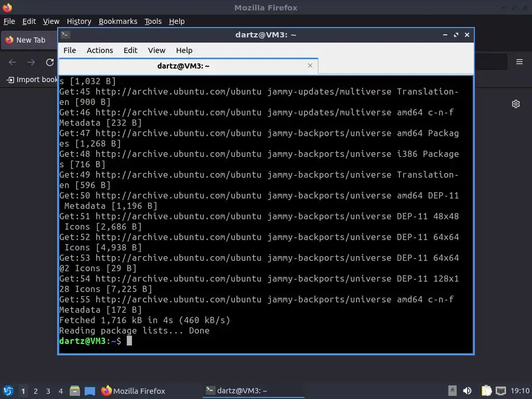
Task: Click show desktop icon in taskbar
Action: tap(90, 391)
